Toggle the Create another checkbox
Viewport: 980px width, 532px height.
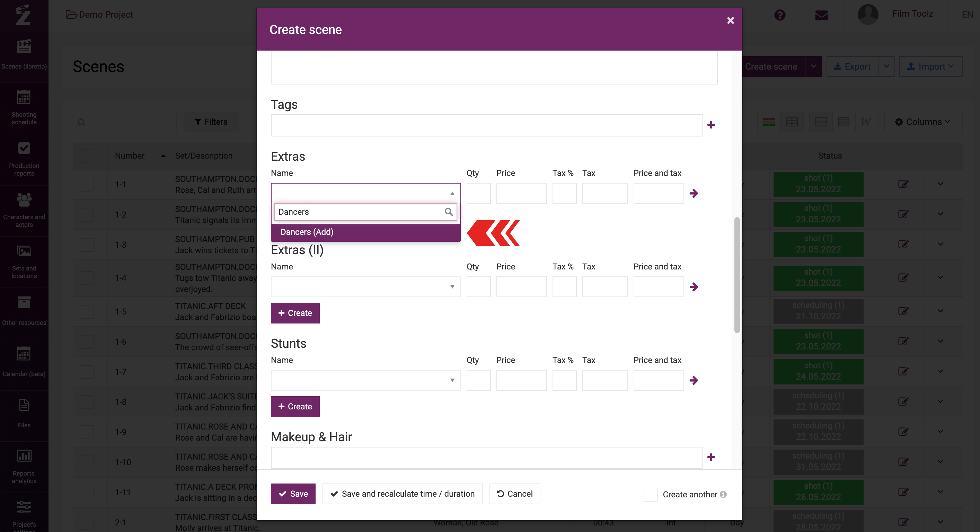650,494
